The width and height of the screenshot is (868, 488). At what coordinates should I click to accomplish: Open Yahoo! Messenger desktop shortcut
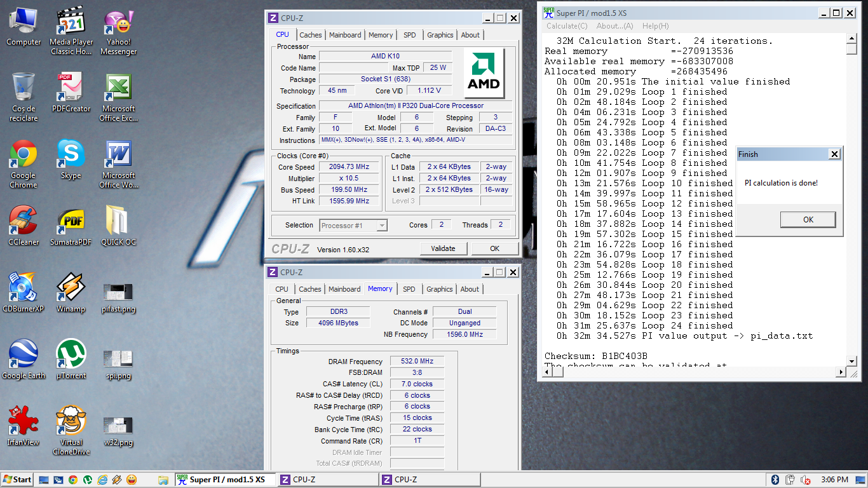pos(118,32)
